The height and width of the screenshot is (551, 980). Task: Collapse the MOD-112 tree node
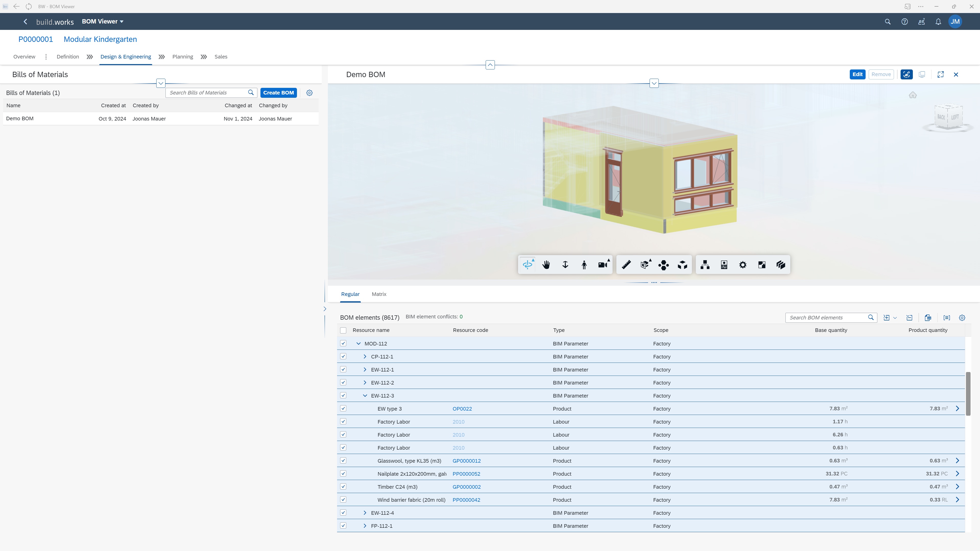click(358, 344)
